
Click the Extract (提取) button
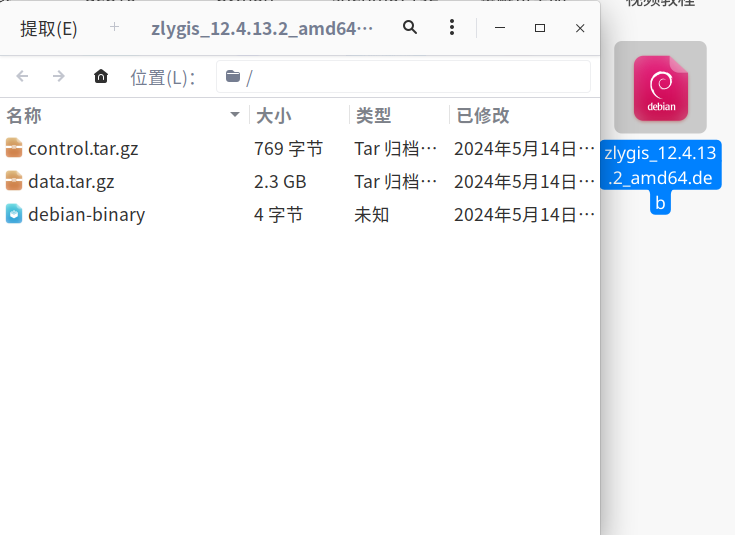point(49,29)
